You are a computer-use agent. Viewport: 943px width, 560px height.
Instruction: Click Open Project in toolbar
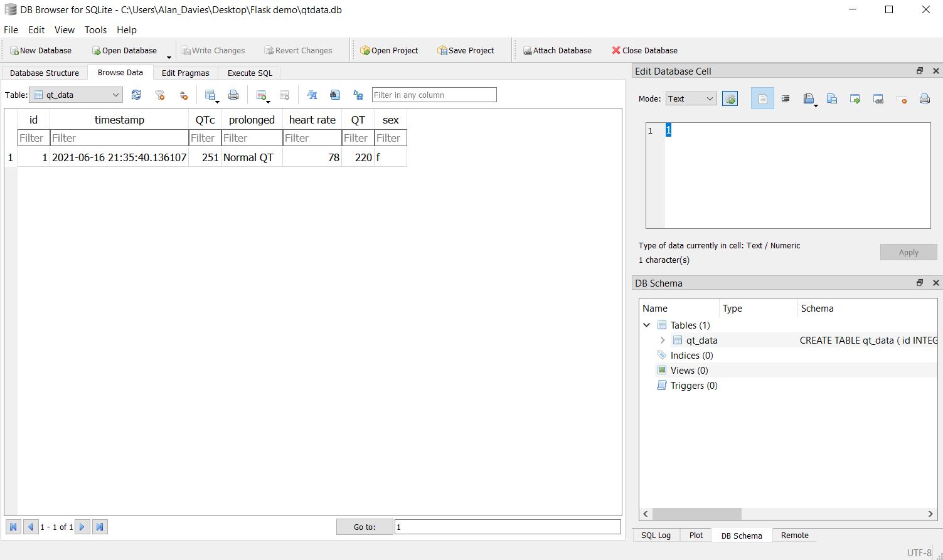click(389, 51)
